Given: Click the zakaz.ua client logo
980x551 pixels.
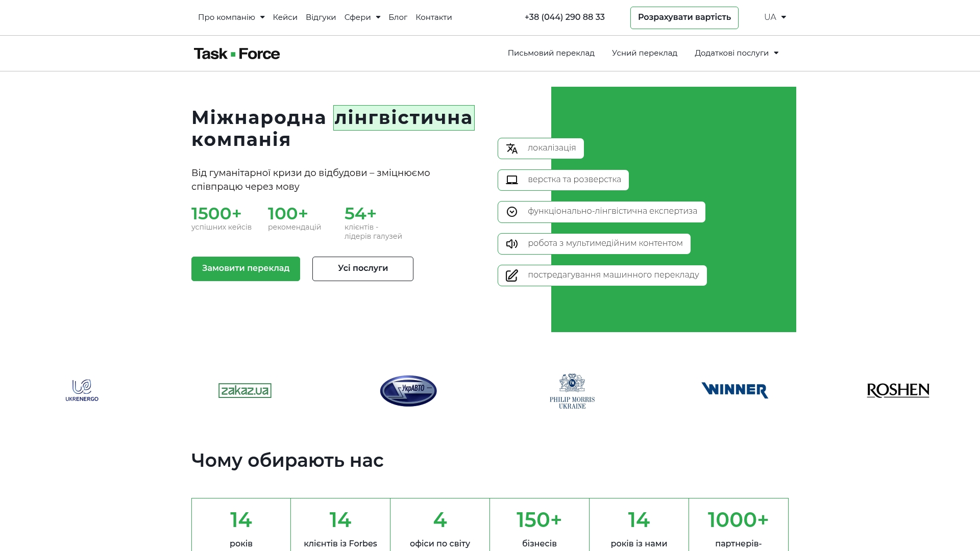Looking at the screenshot, I should [245, 390].
